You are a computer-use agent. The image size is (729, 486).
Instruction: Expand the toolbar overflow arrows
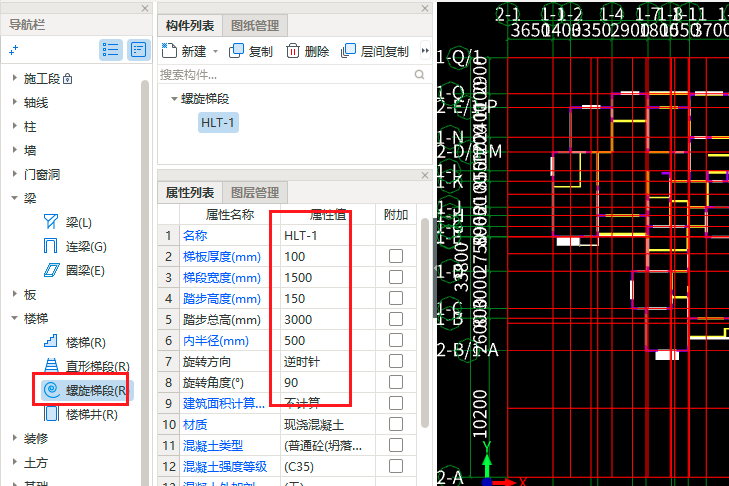pyautogui.click(x=425, y=51)
